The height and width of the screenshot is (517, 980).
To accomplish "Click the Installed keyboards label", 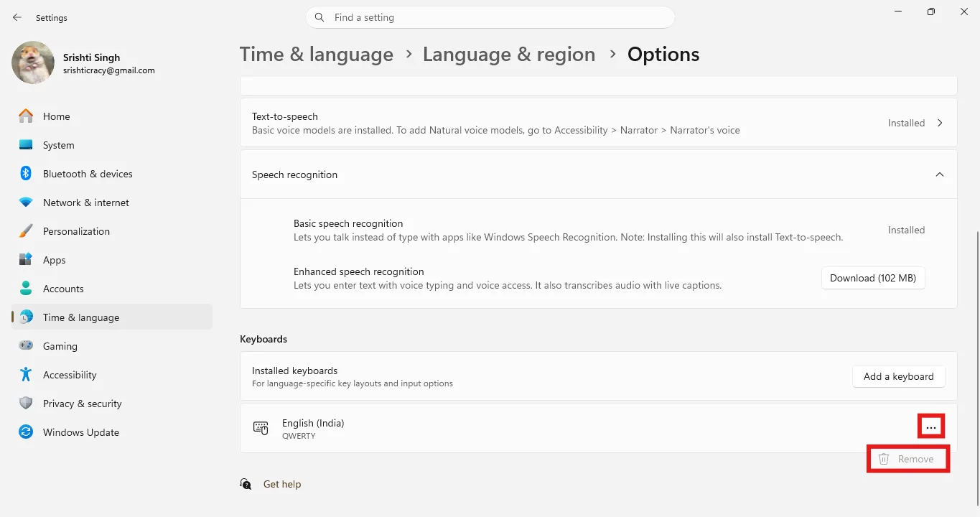I will [x=294, y=371].
